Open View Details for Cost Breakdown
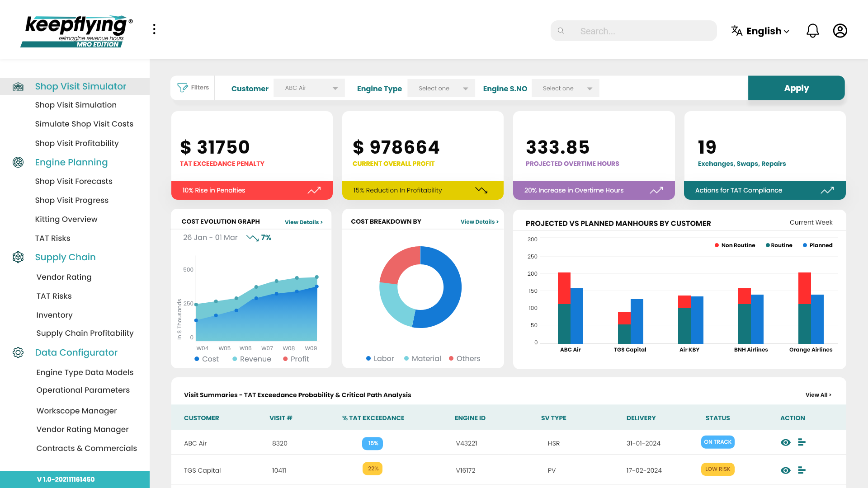Screen dimensions: 868x488 479,221
